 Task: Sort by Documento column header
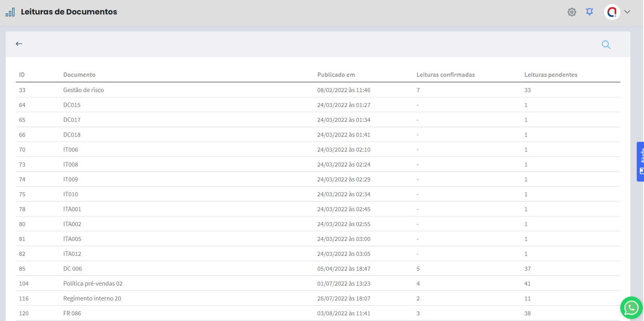[x=79, y=75]
